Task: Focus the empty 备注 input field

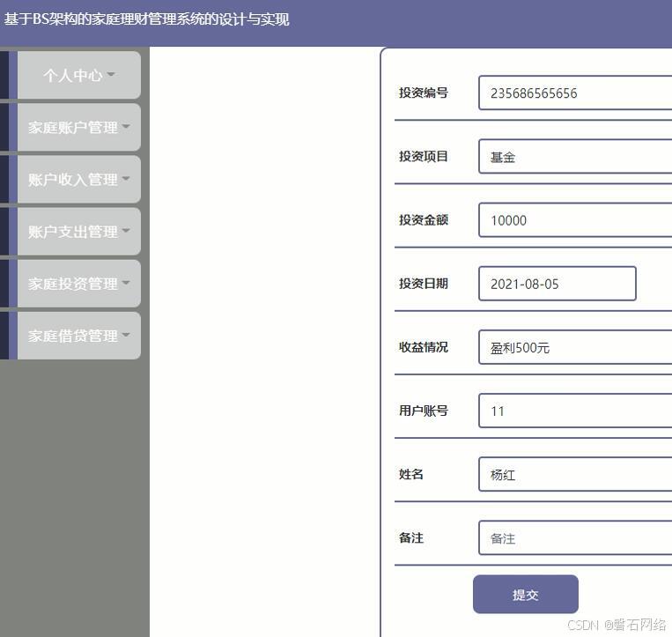Action: (x=575, y=538)
